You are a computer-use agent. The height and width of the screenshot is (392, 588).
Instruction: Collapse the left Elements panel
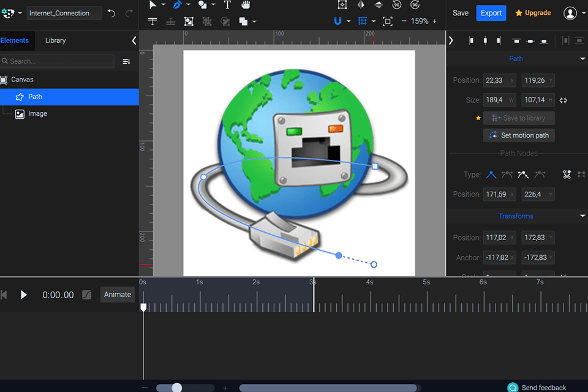coord(134,40)
